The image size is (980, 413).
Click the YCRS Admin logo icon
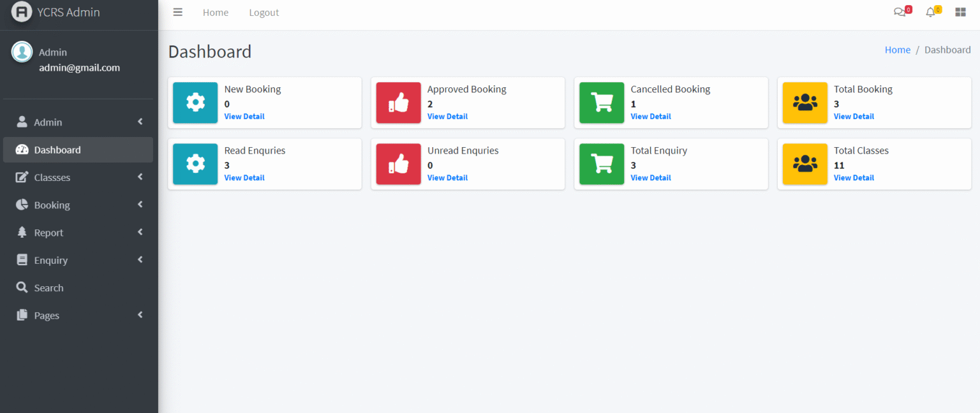(22, 12)
